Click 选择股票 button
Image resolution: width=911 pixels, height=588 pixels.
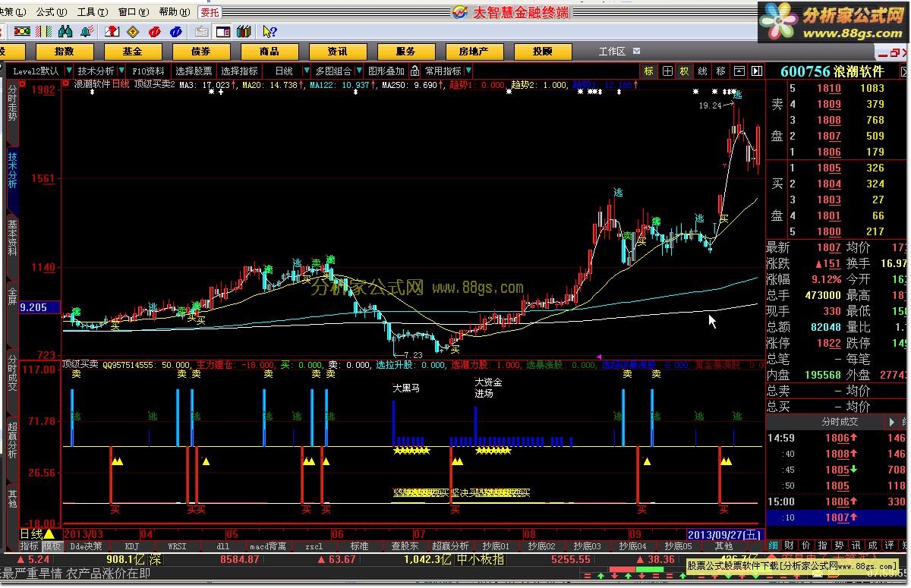point(194,71)
